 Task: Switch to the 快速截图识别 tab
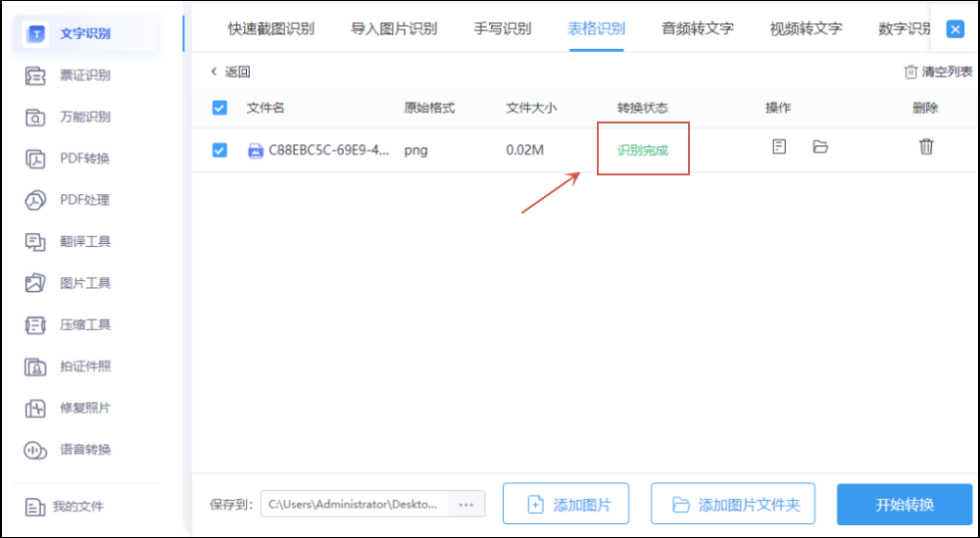pos(270,28)
